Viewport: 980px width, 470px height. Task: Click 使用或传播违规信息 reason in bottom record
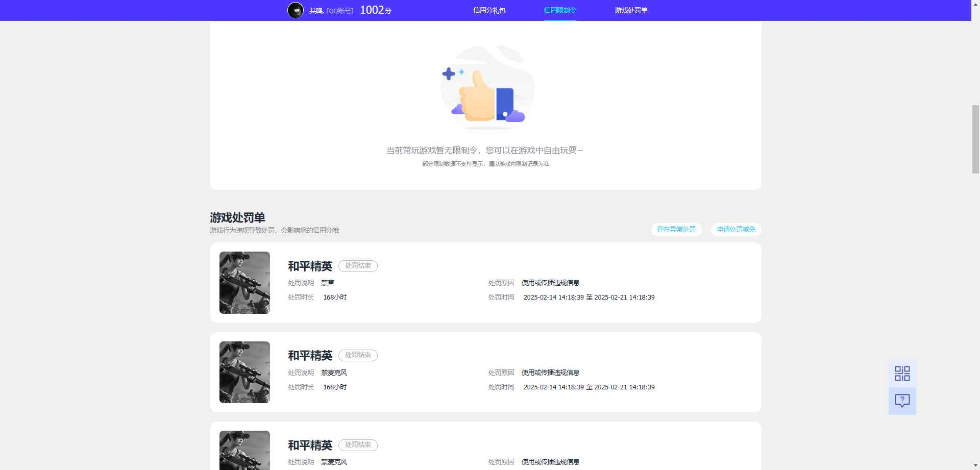pyautogui.click(x=550, y=462)
